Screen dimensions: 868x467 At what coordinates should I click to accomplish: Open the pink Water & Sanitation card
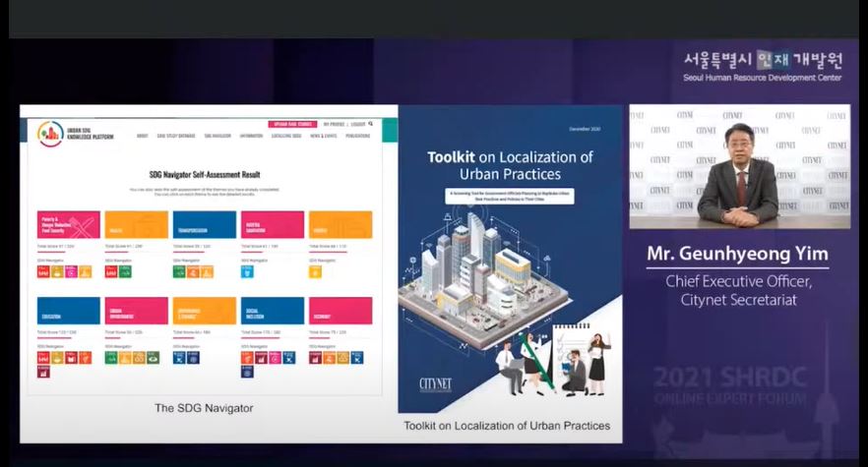(x=273, y=224)
